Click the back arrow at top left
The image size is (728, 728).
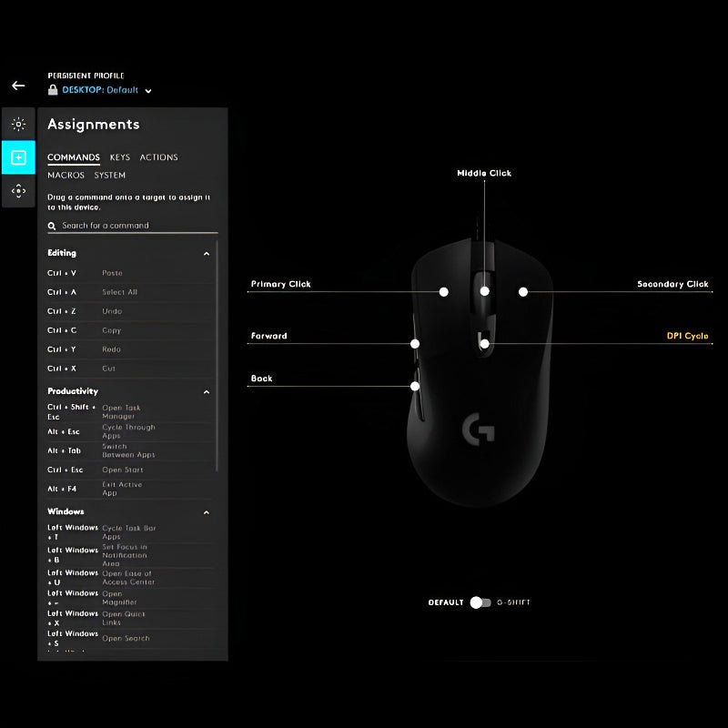(18, 85)
